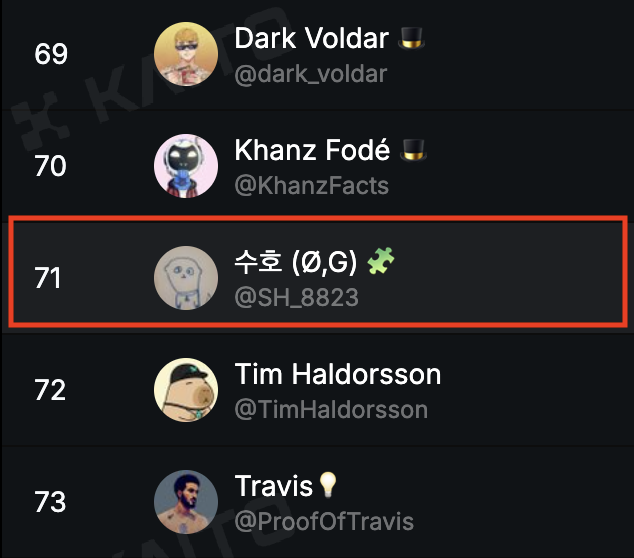Open the @dark_voldar handle link

pos(311,74)
